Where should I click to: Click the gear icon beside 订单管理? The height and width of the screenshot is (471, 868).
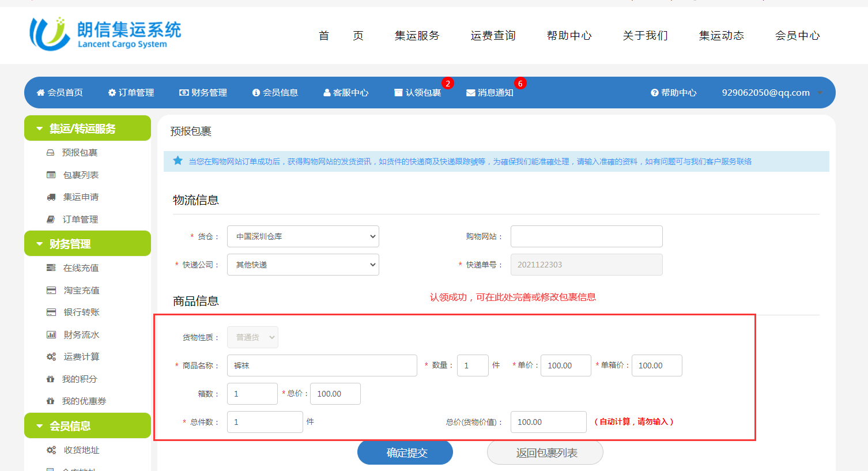click(112, 93)
